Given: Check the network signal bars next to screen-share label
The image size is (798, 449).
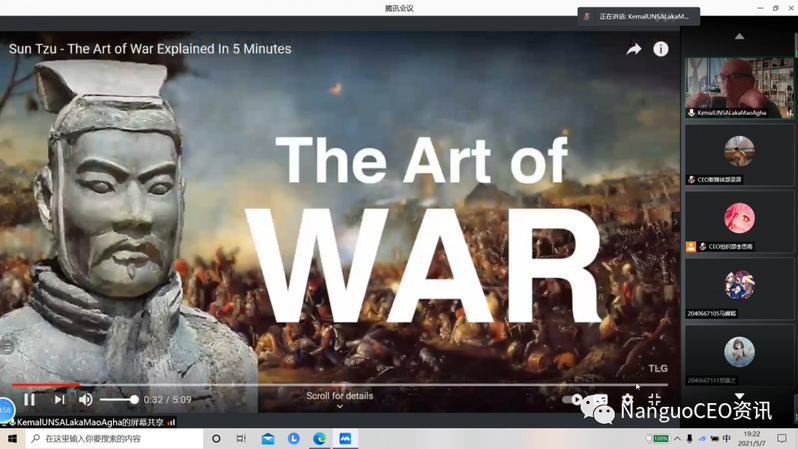Looking at the screenshot, I should click(172, 422).
